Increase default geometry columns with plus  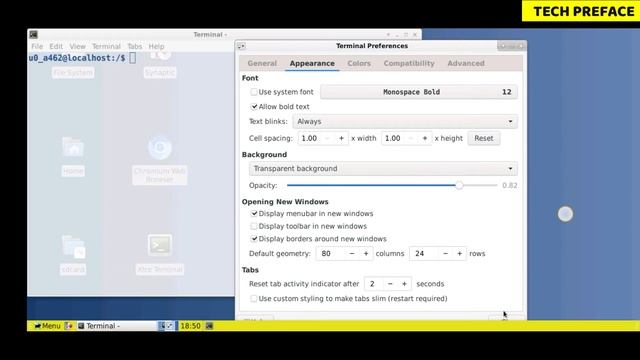tap(366, 253)
